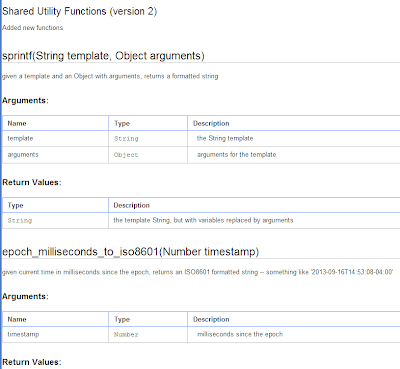Click String type in template row

126,139
